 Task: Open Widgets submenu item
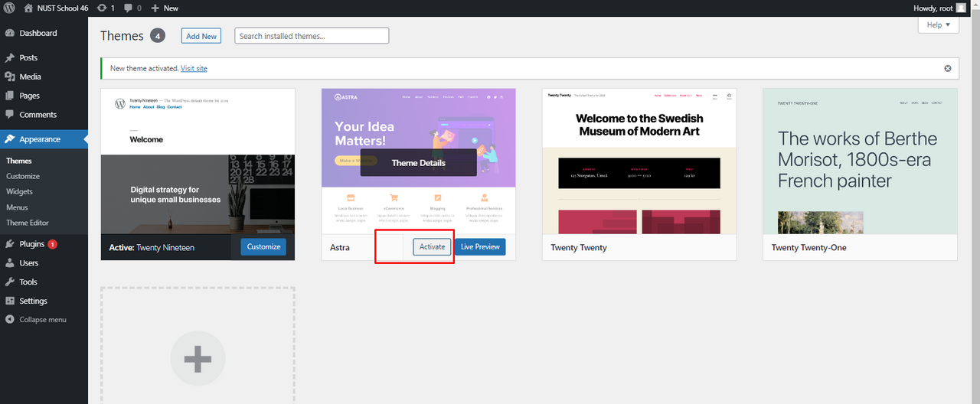[20, 191]
